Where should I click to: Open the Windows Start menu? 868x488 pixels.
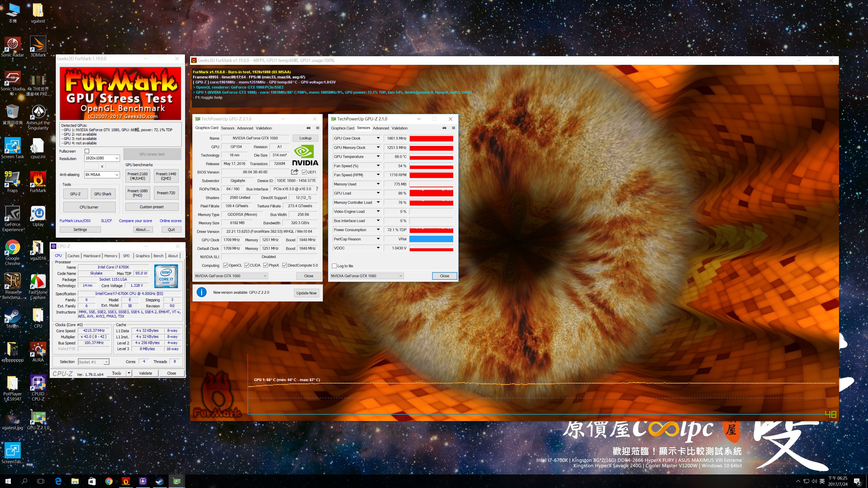click(x=8, y=481)
